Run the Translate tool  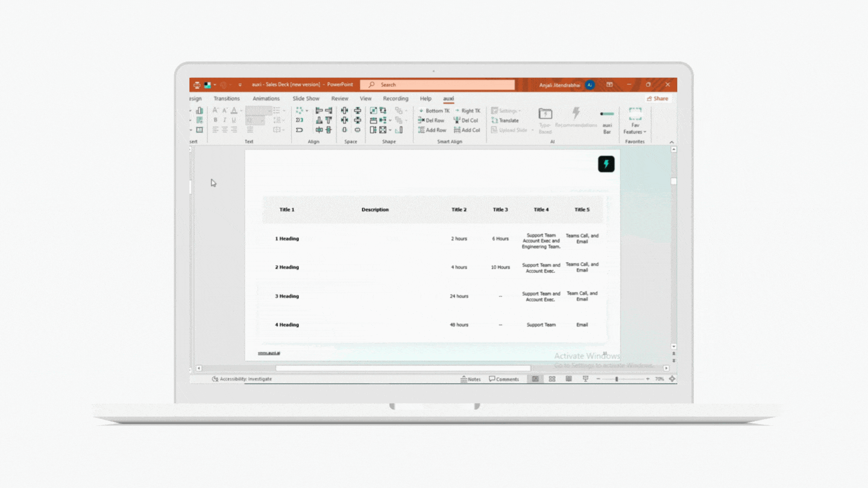(505, 120)
